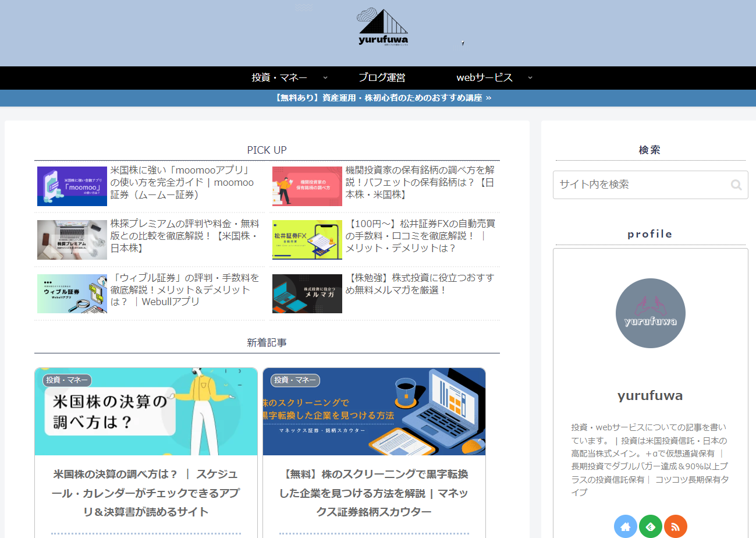Click the moomoo article thumbnail
Viewport: 756px width, 538px height.
coord(72,186)
